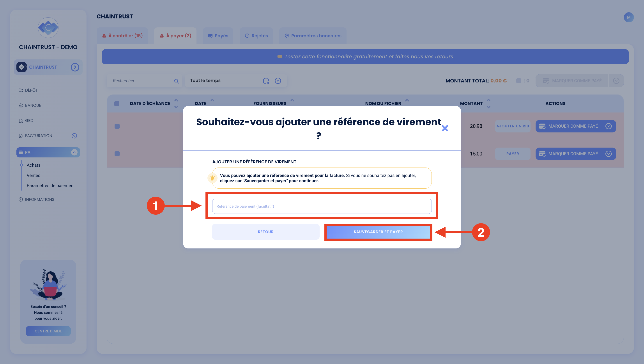Click the Retour button
Screen dimensions: 644x364
tap(265, 232)
